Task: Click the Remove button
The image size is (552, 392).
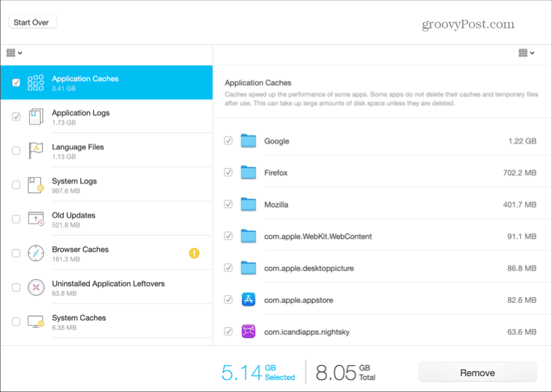Action: 477,372
